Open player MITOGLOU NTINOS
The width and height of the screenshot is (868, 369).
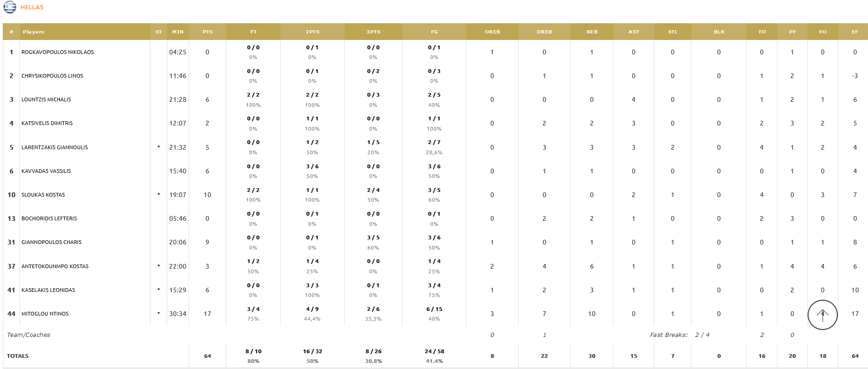pyautogui.click(x=45, y=314)
